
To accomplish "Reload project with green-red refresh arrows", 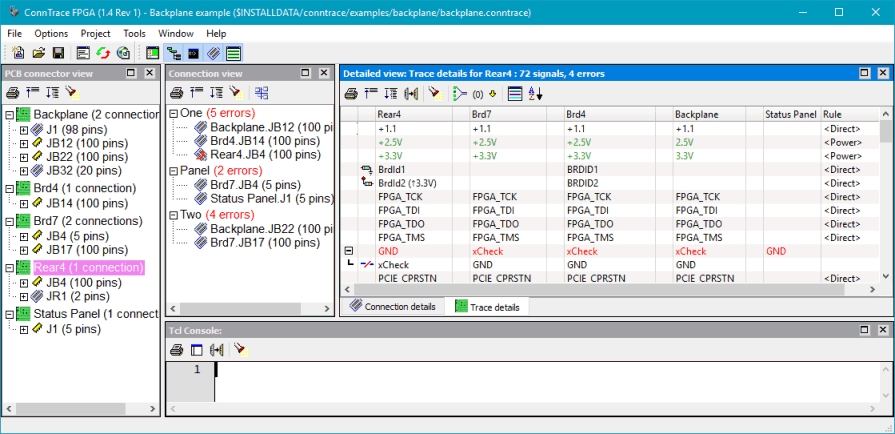I will pyautogui.click(x=103, y=53).
